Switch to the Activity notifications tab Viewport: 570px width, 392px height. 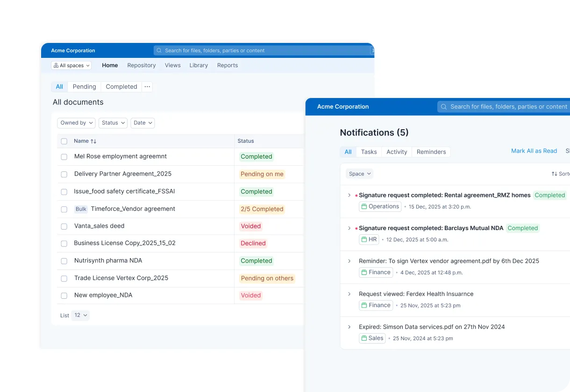pyautogui.click(x=397, y=152)
